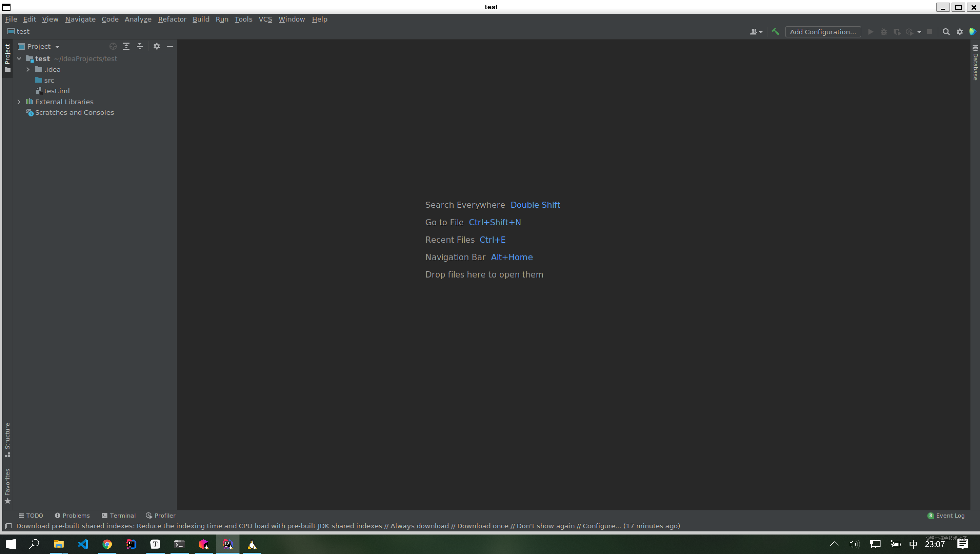Toggle the Structure tool window on the left stripe
The image size is (980, 554).
(x=8, y=440)
